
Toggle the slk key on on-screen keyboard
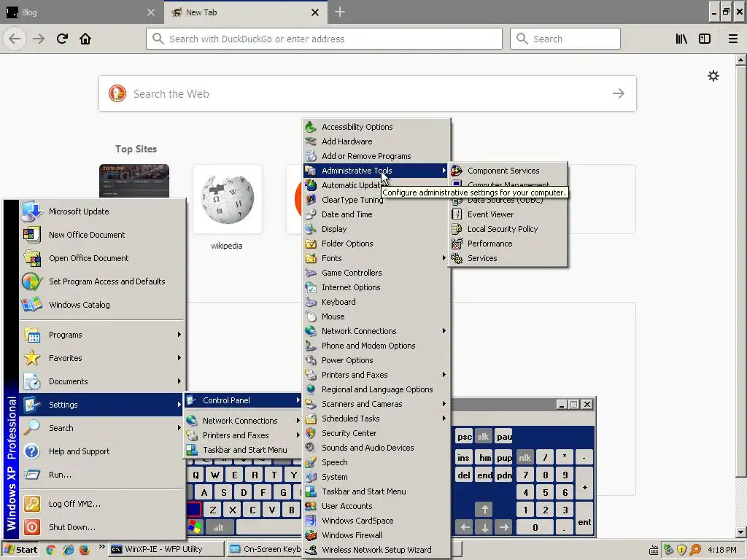click(483, 437)
